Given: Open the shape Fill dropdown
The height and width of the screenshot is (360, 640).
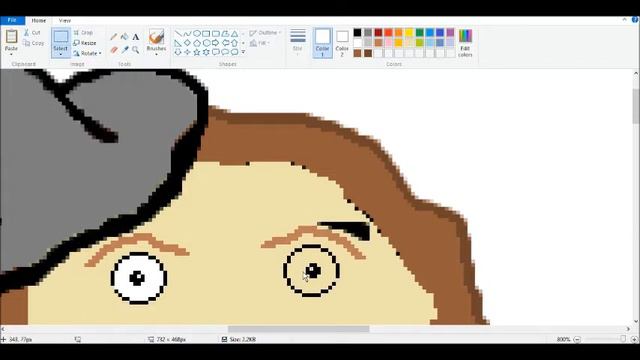Looking at the screenshot, I should click(259, 43).
